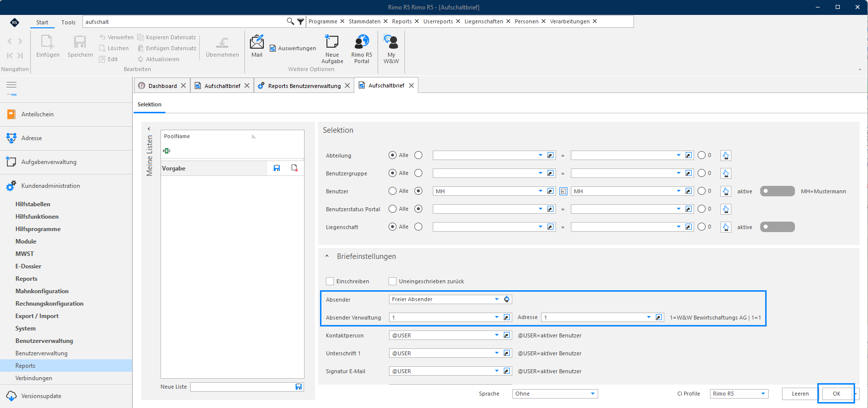Screen dimensions: 868x408
Task: Open the CI Profile Rimo R5 dropdown
Action: pyautogui.click(x=763, y=394)
